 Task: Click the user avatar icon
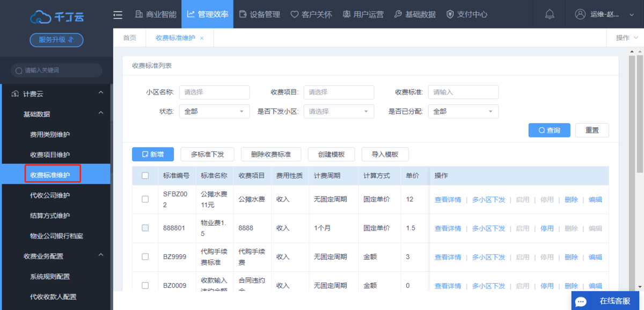point(580,15)
